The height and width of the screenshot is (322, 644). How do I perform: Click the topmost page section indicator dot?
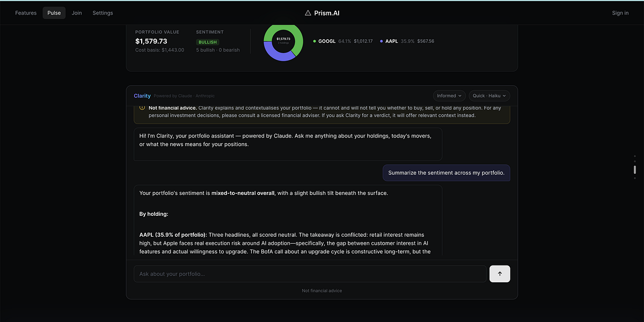click(x=635, y=156)
